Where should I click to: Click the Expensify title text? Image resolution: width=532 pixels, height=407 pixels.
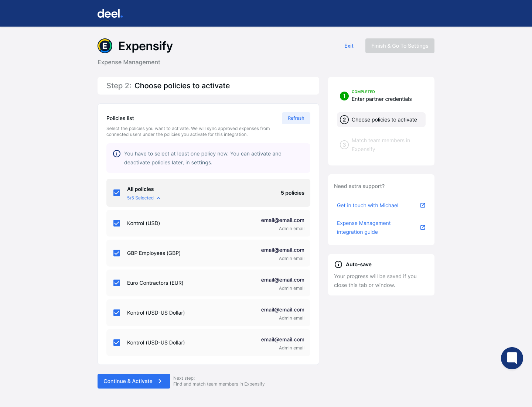(x=146, y=46)
